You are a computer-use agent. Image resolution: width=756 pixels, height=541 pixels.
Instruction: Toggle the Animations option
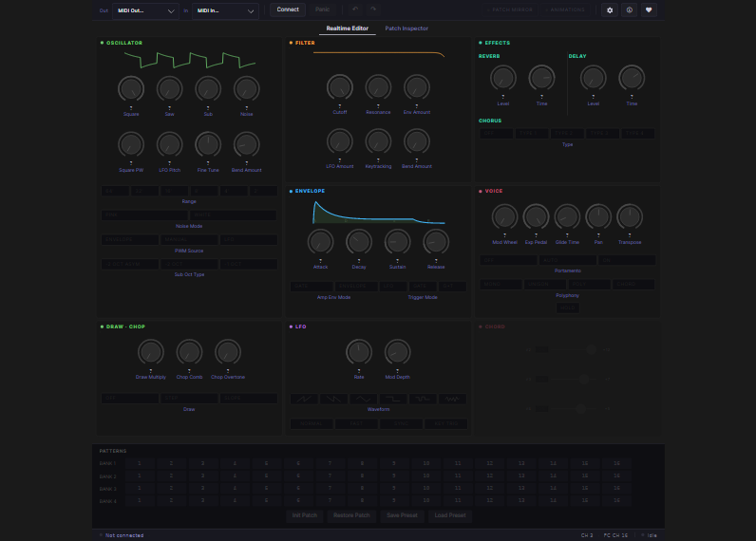565,9
